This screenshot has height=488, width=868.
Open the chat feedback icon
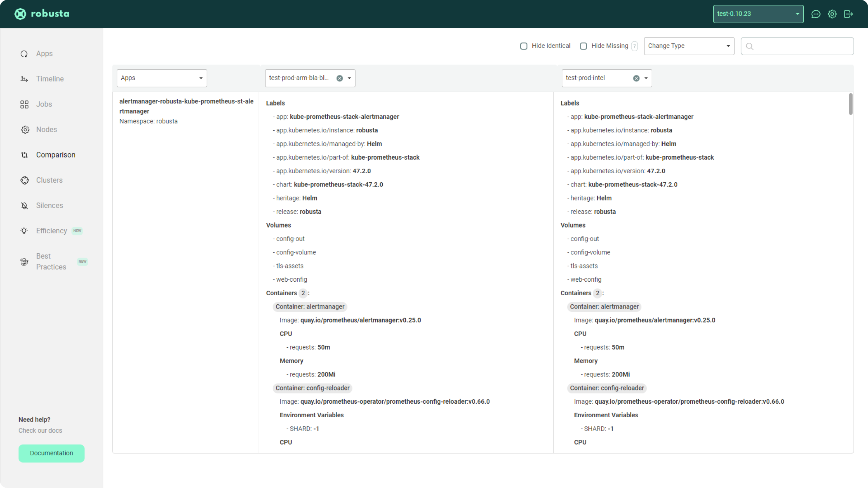pyautogui.click(x=816, y=14)
